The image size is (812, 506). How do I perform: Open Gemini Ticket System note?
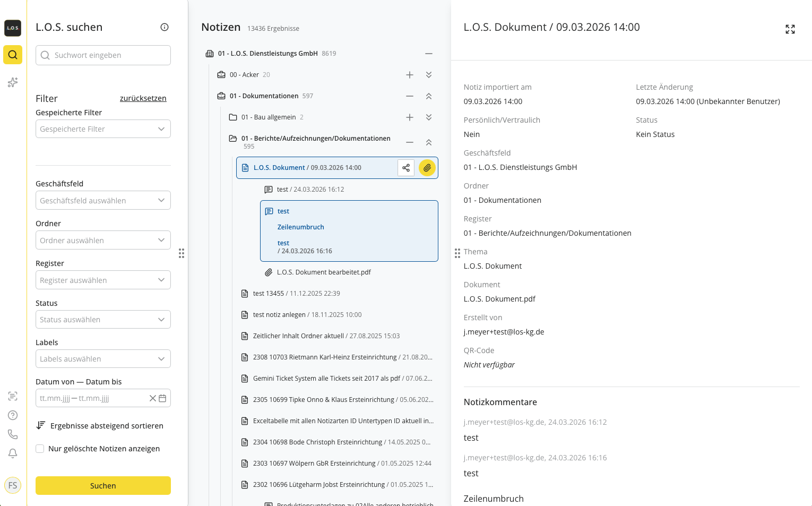click(343, 379)
